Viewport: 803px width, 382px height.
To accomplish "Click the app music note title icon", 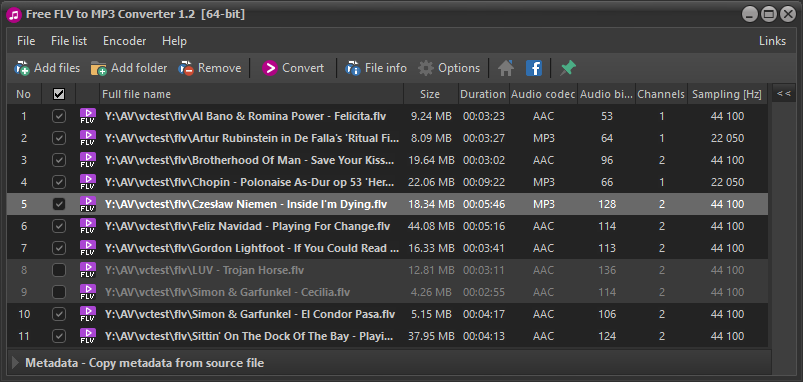I will (13, 14).
